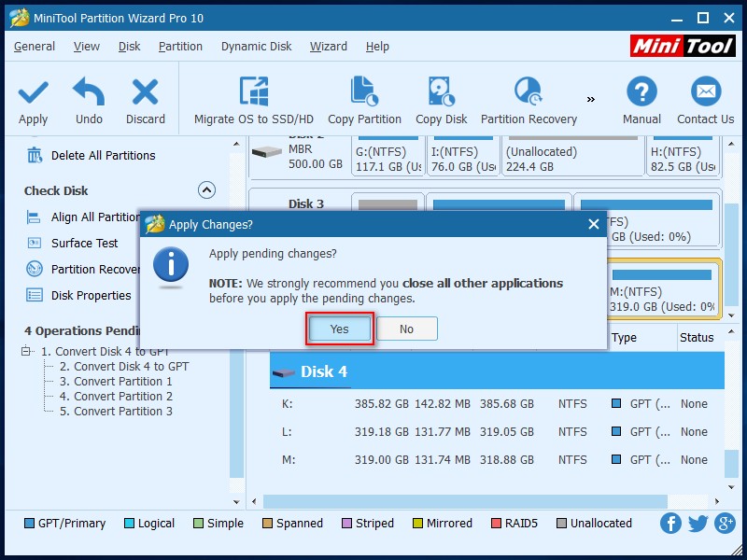This screenshot has height=560, width=747.
Task: Click the Discard X icon
Action: [145, 91]
